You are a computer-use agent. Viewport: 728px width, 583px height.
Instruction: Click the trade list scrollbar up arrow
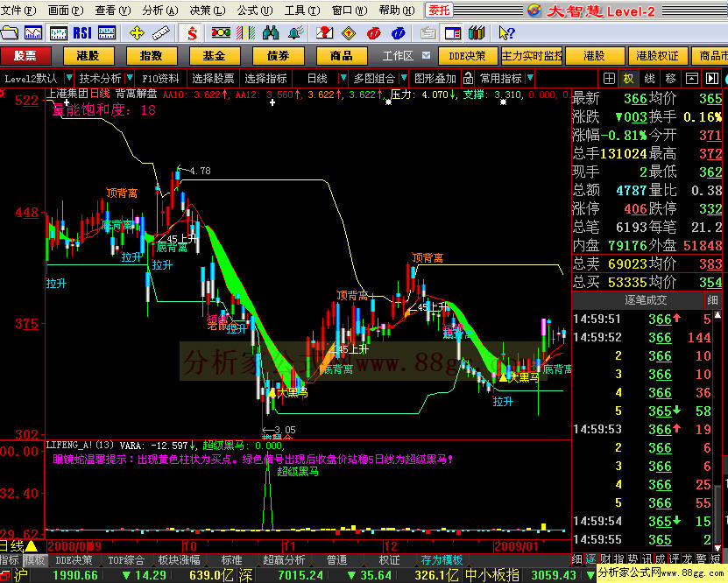[x=717, y=316]
